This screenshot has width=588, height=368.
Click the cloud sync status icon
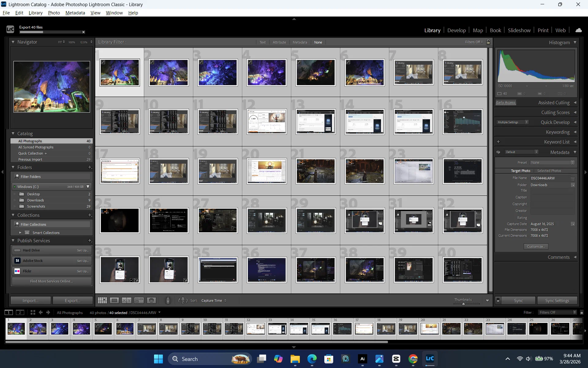[x=579, y=30]
